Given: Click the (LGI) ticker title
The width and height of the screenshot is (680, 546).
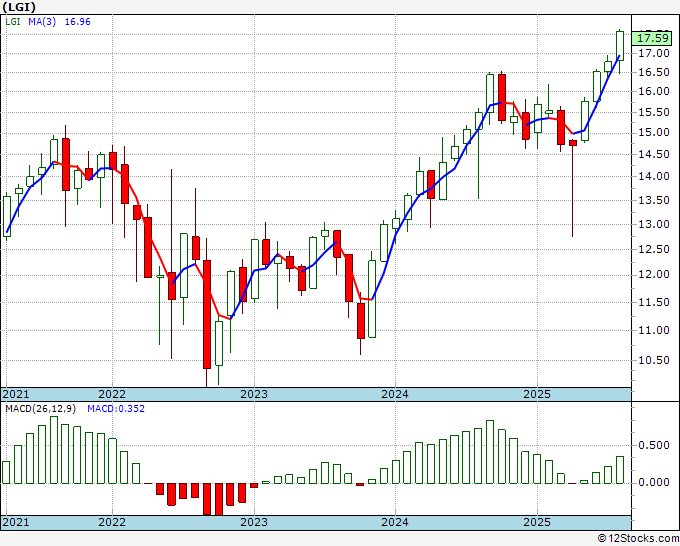Looking at the screenshot, I should [19, 7].
